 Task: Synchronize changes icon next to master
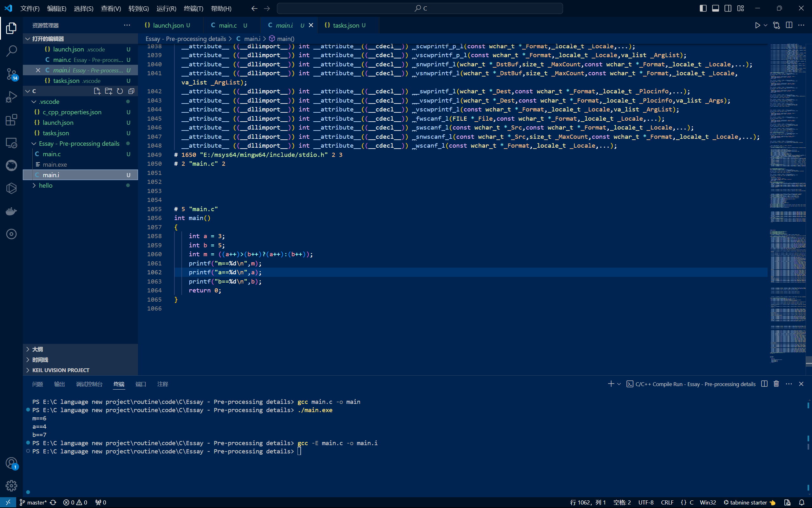coord(53,502)
